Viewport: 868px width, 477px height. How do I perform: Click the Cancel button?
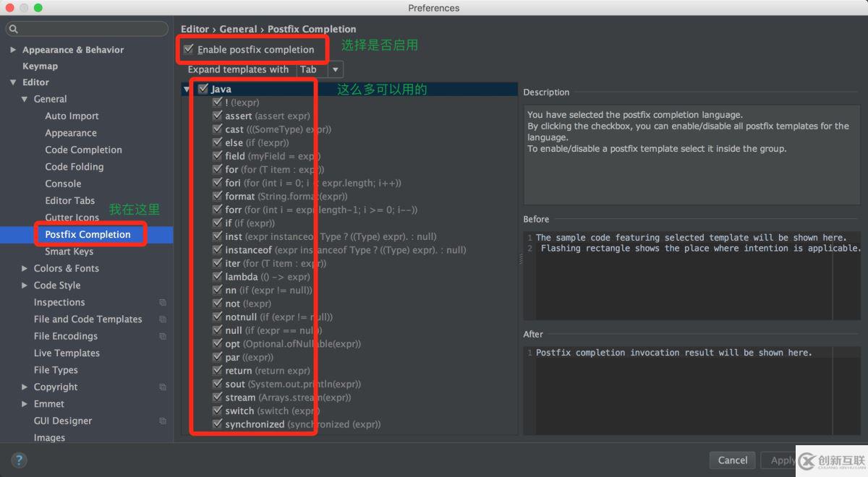[x=733, y=460]
